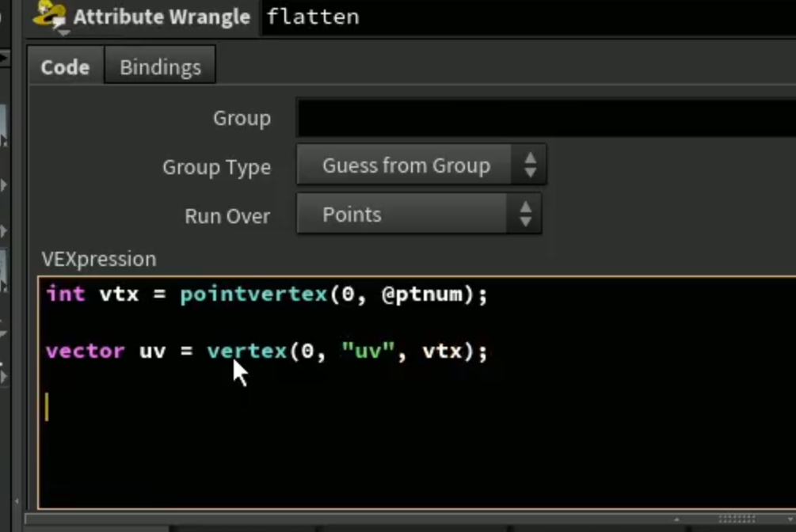Image resolution: width=796 pixels, height=532 pixels.
Task: Switch to the Code tab
Action: click(x=66, y=66)
